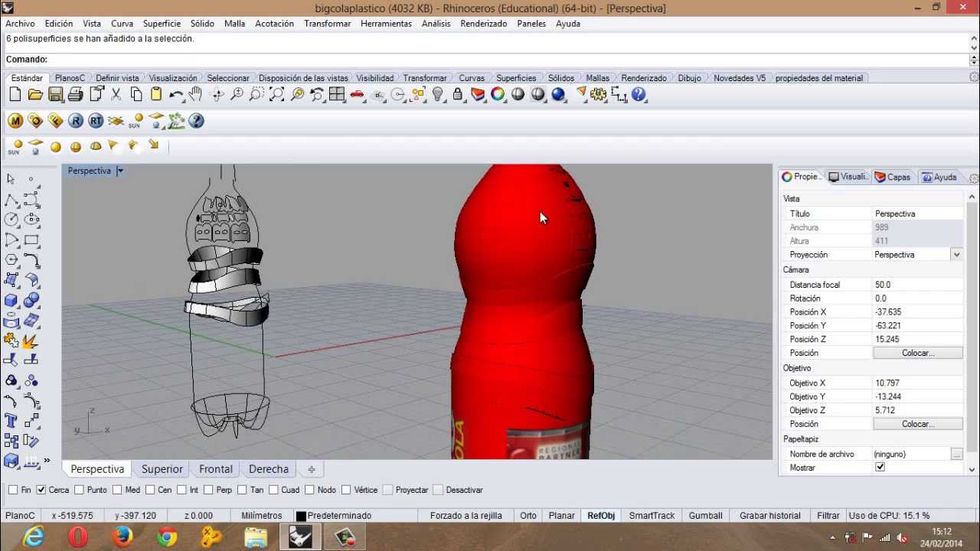
Task: Click the Undo arrow icon
Action: point(176,95)
